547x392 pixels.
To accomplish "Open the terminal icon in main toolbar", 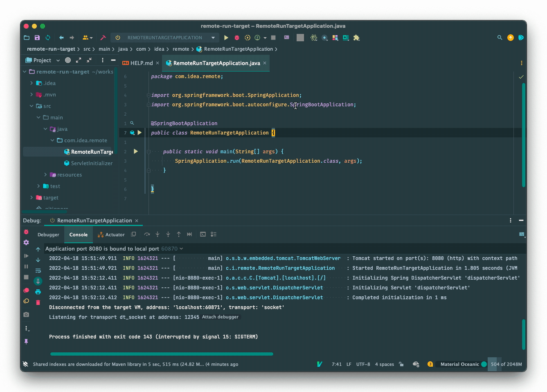I will (287, 37).
